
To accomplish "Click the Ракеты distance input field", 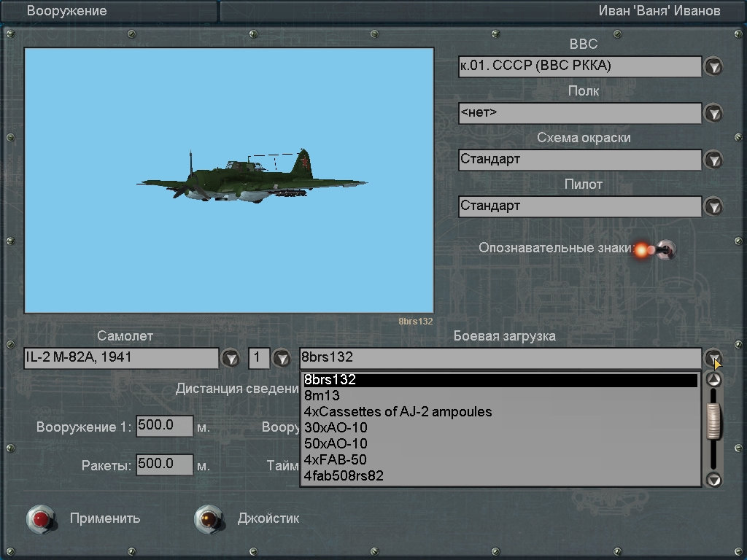I will pos(164,464).
